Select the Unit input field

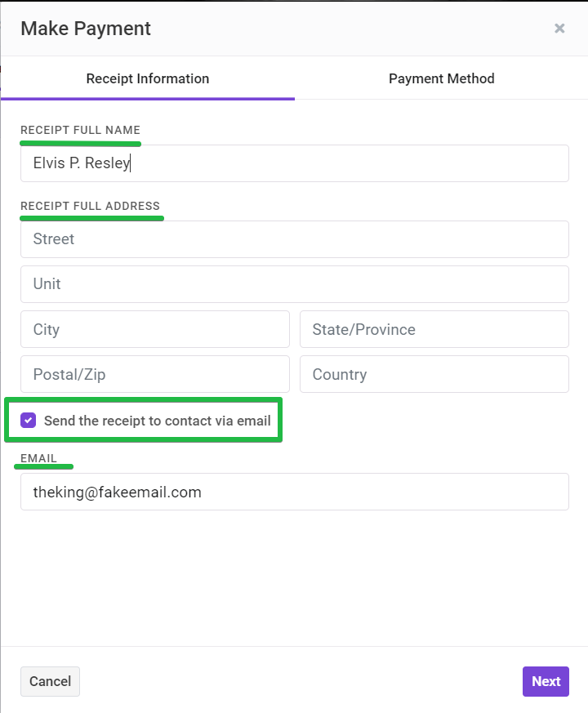[295, 284]
